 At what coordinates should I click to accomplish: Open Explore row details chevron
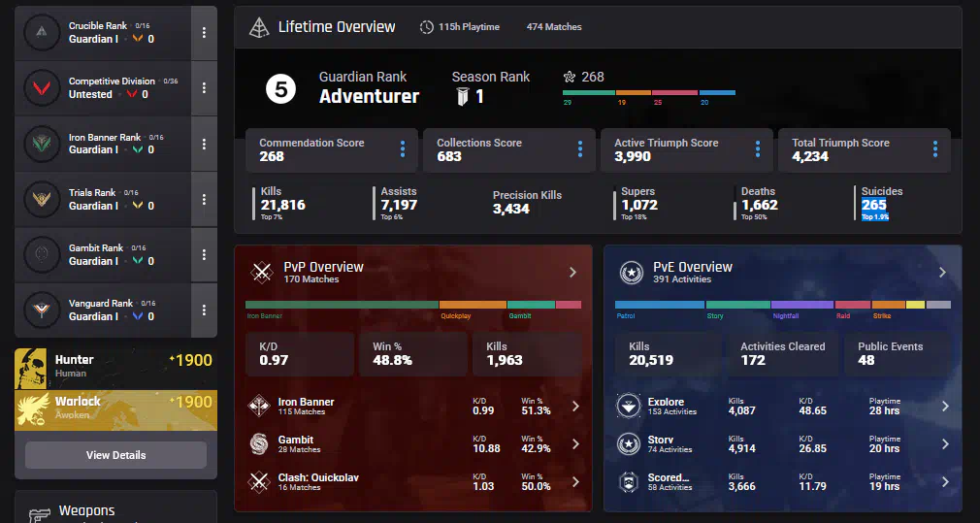click(945, 407)
